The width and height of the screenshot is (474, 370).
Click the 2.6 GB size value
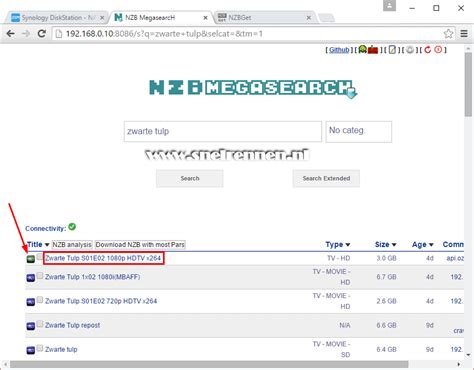tap(386, 301)
